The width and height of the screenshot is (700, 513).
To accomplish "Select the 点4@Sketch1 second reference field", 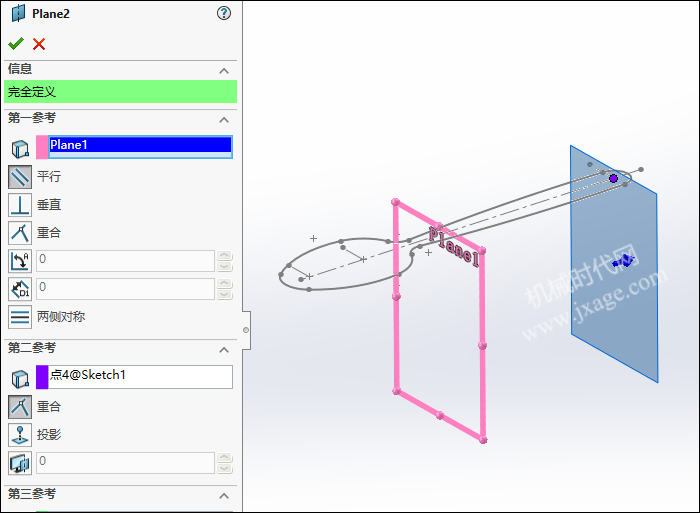I will coord(141,377).
